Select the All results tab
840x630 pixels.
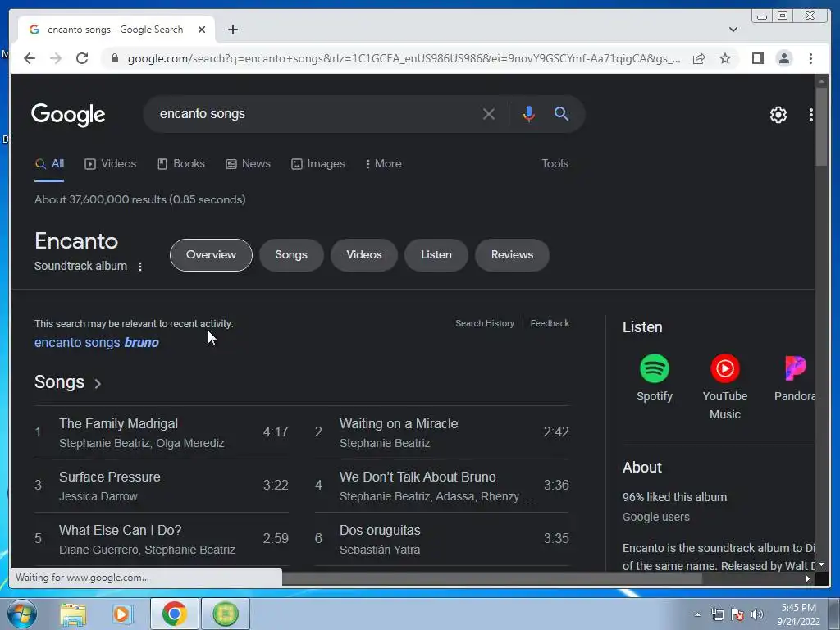[x=50, y=164]
